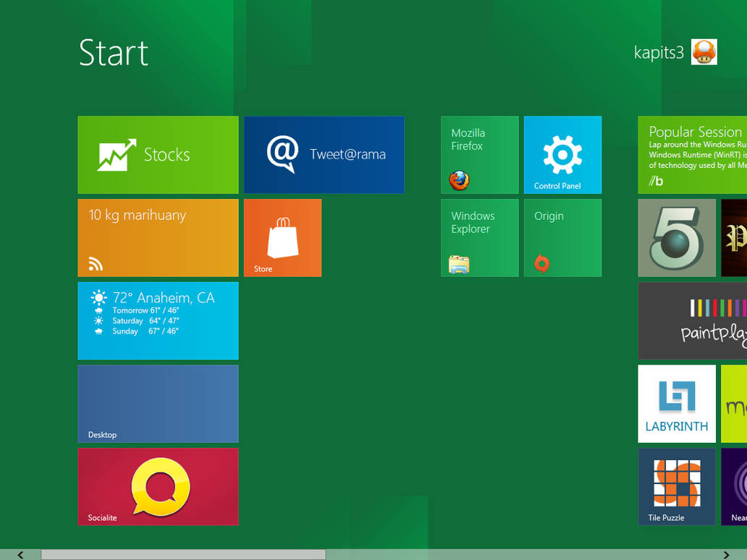Viewport: 747px width, 560px height.
Task: Launch Mozilla Firefox tile
Action: tap(480, 155)
